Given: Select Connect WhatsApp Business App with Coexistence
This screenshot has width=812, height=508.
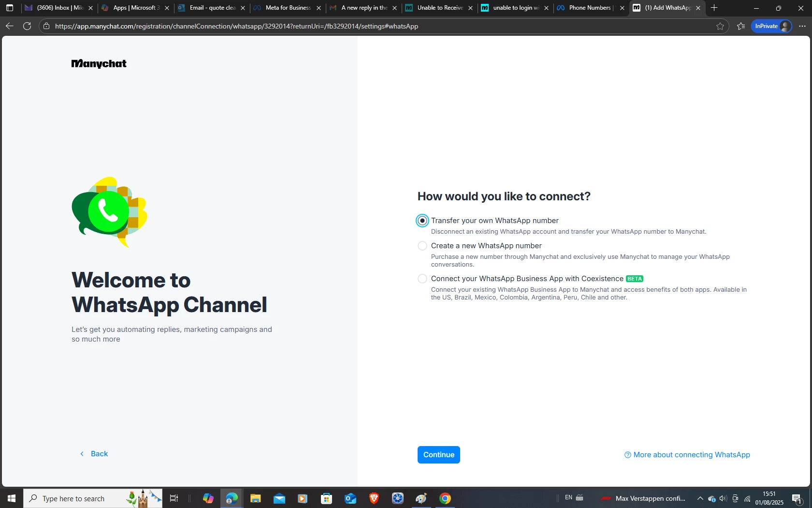Looking at the screenshot, I should coord(422,279).
